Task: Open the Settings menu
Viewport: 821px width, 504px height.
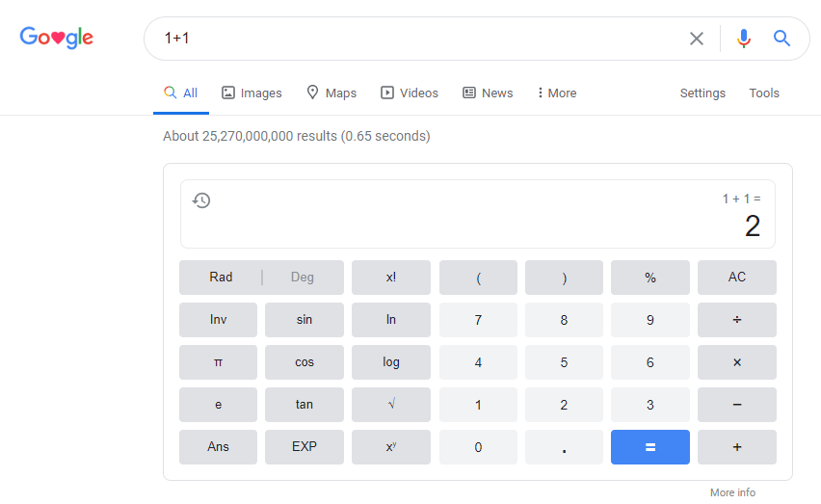Action: tap(702, 93)
